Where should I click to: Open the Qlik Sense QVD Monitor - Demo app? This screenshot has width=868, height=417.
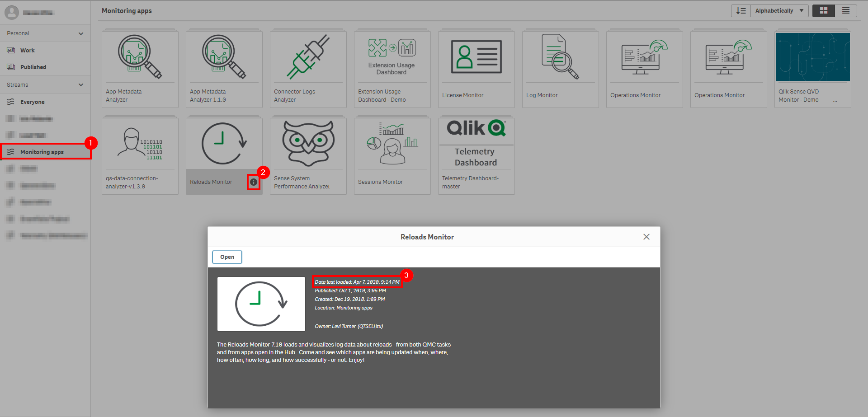pyautogui.click(x=812, y=63)
